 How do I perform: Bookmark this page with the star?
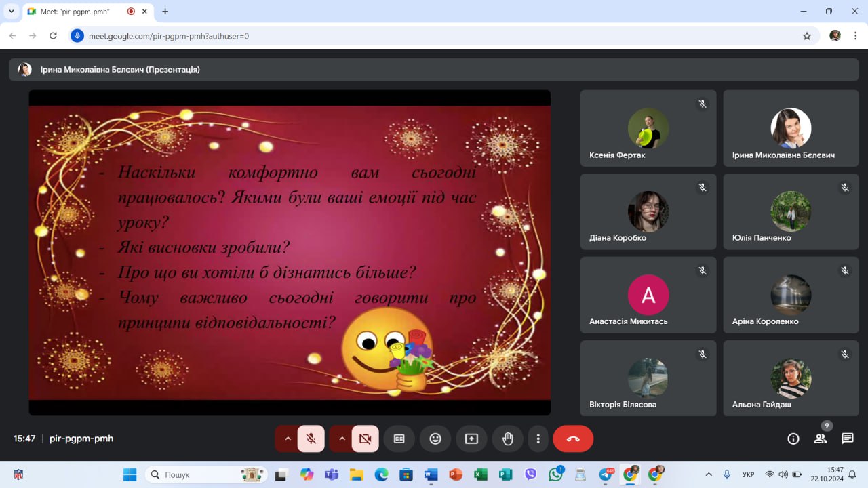pos(806,36)
